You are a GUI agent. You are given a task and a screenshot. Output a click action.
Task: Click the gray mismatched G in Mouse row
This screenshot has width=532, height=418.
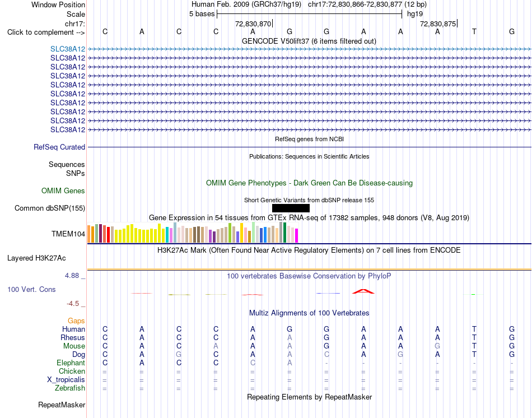[x=437, y=346]
